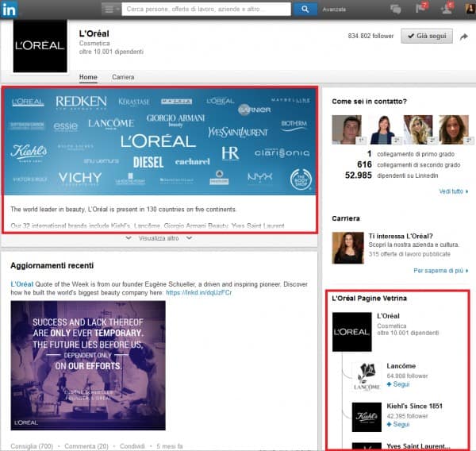Switch to the Home tab
Screen dimensions: 476x451
[88, 77]
